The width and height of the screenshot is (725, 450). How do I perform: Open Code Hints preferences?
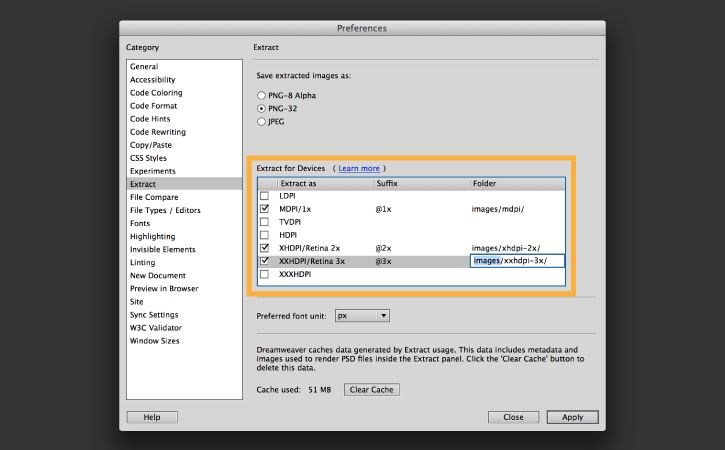tap(184, 119)
